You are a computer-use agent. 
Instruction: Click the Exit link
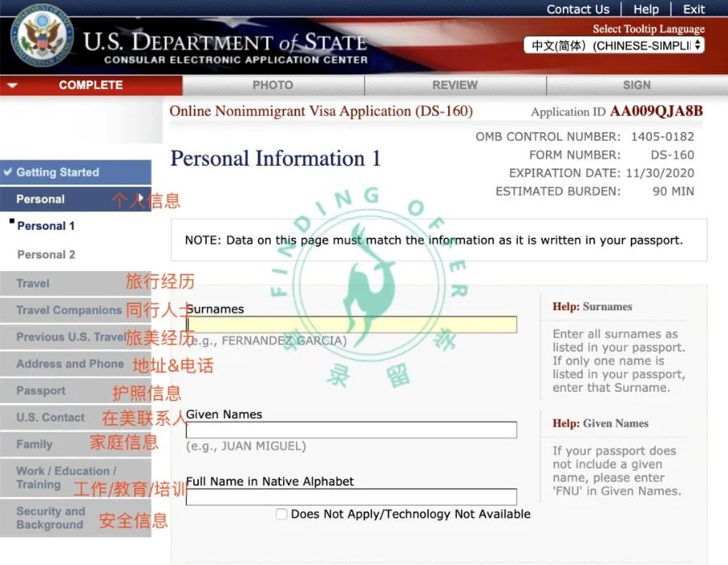[693, 9]
